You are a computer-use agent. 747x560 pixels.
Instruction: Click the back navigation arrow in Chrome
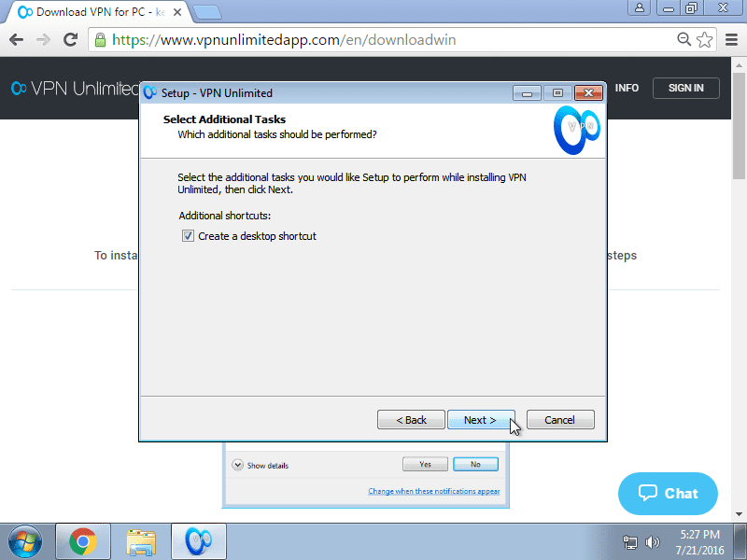pos(16,39)
